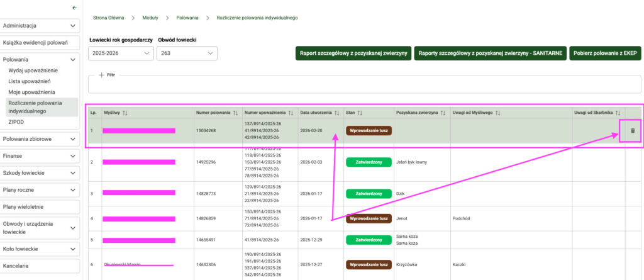Sort by Data utworzenia column arrows
The height and width of the screenshot is (280, 644).
tap(338, 113)
